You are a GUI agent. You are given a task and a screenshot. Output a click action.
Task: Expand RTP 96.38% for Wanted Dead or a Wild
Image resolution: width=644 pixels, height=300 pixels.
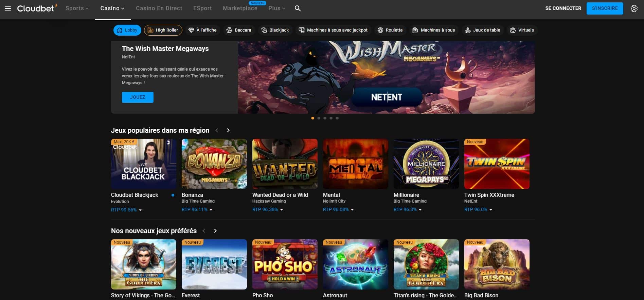click(x=268, y=210)
